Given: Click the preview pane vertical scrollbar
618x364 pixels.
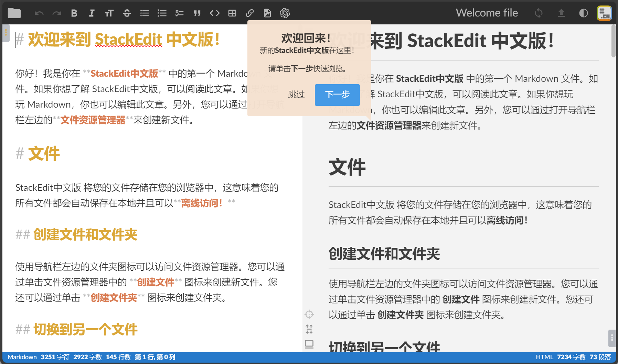Looking at the screenshot, I should [x=613, y=41].
